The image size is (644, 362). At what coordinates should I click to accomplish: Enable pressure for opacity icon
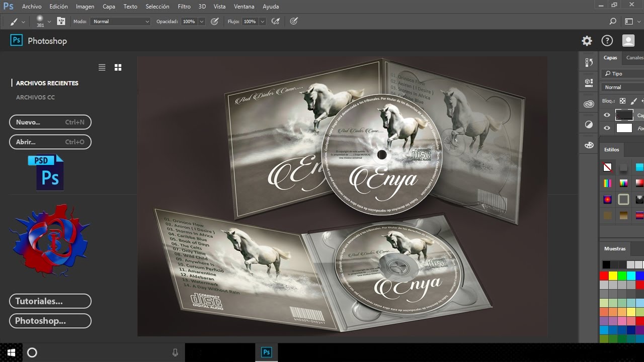(215, 21)
